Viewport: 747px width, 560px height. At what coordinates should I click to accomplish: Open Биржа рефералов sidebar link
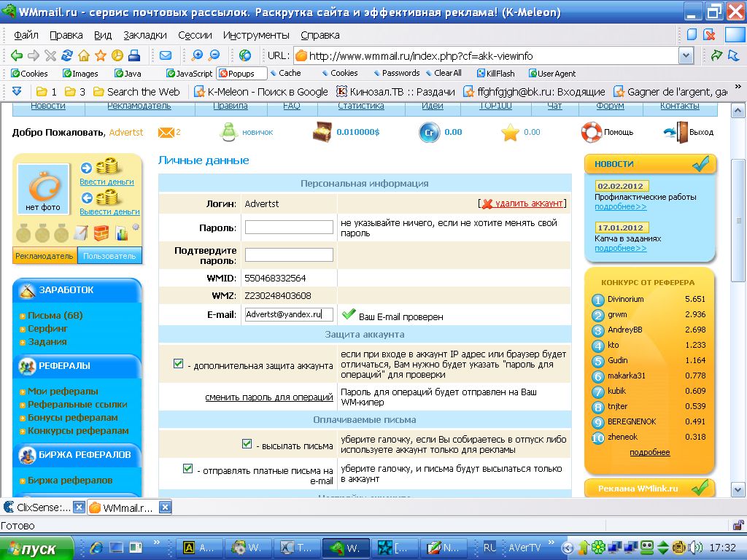click(x=70, y=480)
